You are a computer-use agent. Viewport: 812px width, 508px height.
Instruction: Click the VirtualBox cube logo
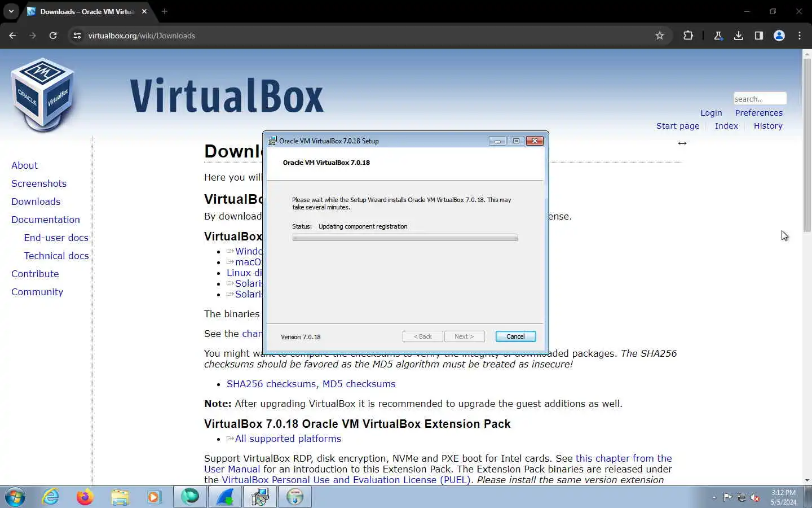click(x=43, y=95)
